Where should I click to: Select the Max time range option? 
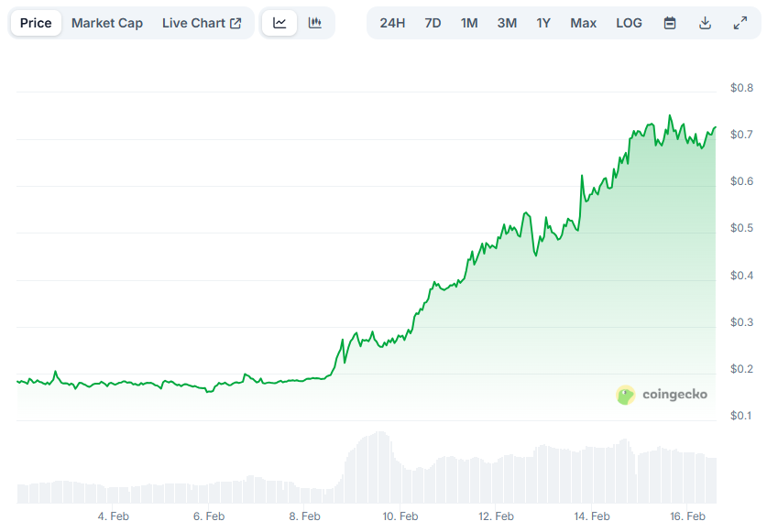pyautogui.click(x=583, y=22)
